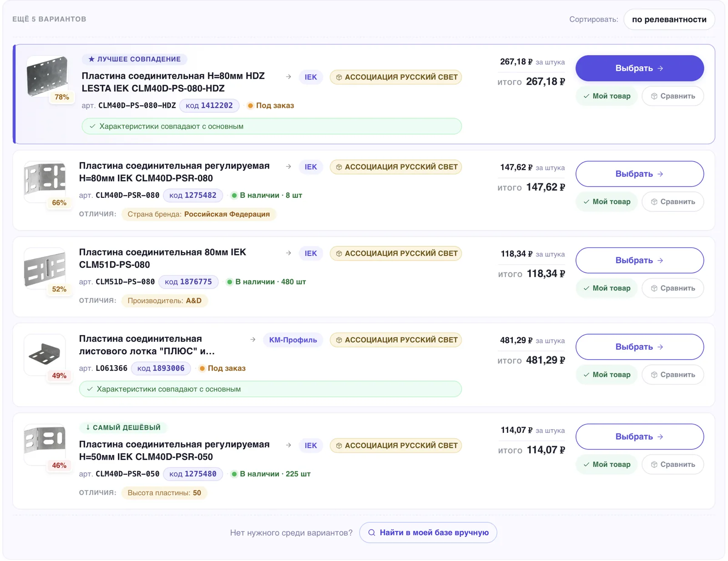The width and height of the screenshot is (728, 561).
Task: Click supplier badge on CLM40D-PSR-050 row
Action: click(396, 446)
